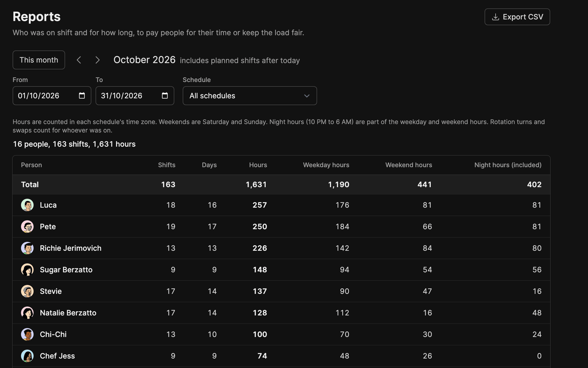588x368 pixels.
Task: Click the name Natalie Berzatto
Action: tap(68, 313)
